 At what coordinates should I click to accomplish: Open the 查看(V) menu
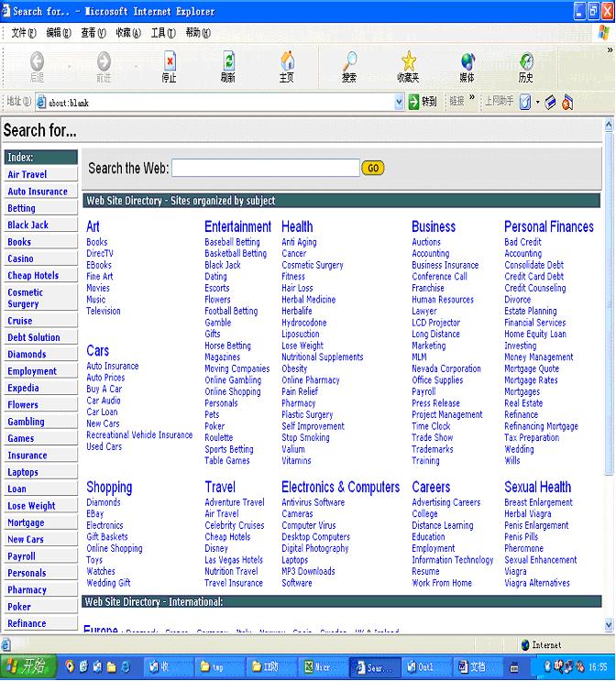tap(93, 33)
